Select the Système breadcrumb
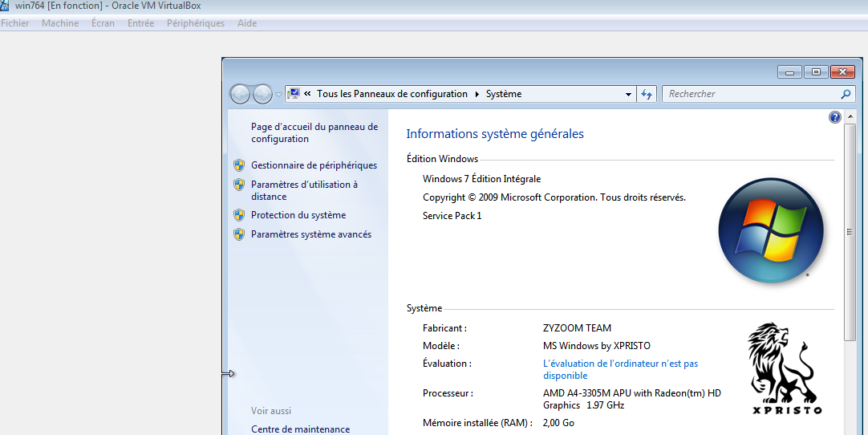 pos(504,94)
